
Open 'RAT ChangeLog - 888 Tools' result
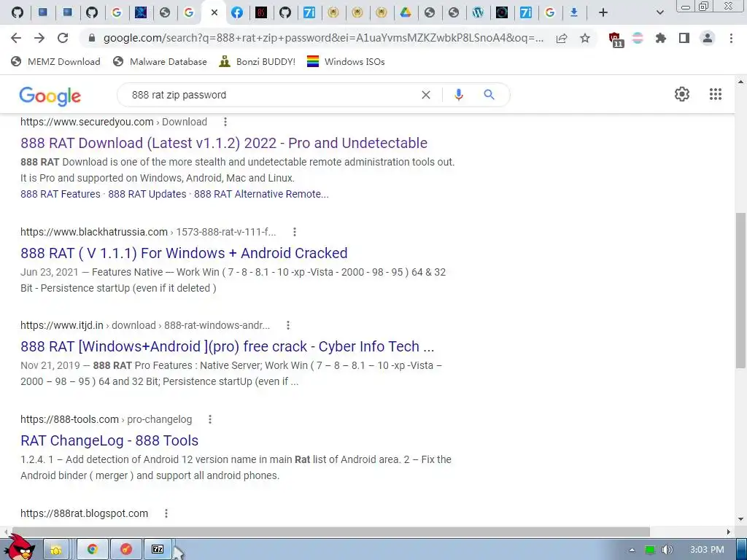coord(109,440)
